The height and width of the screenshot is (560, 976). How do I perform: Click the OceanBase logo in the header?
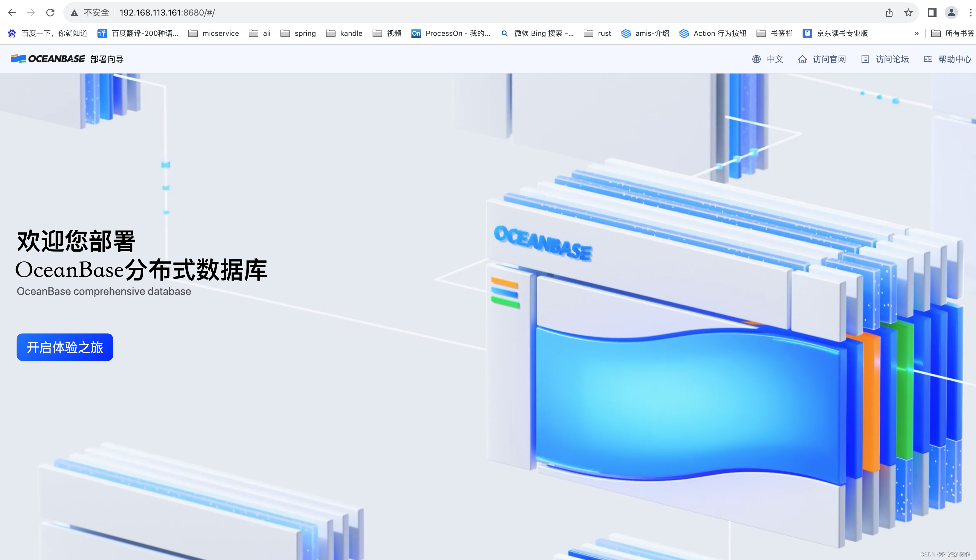point(48,59)
